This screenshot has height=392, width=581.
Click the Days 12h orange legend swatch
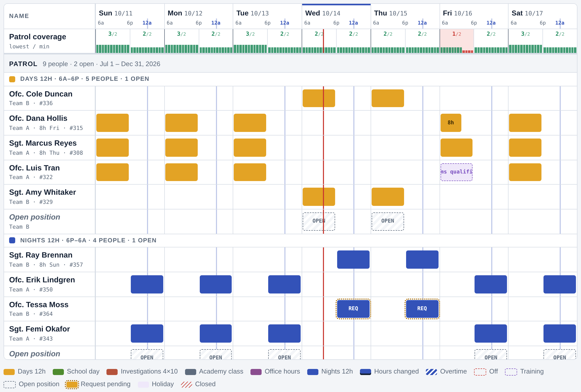pos(9,372)
